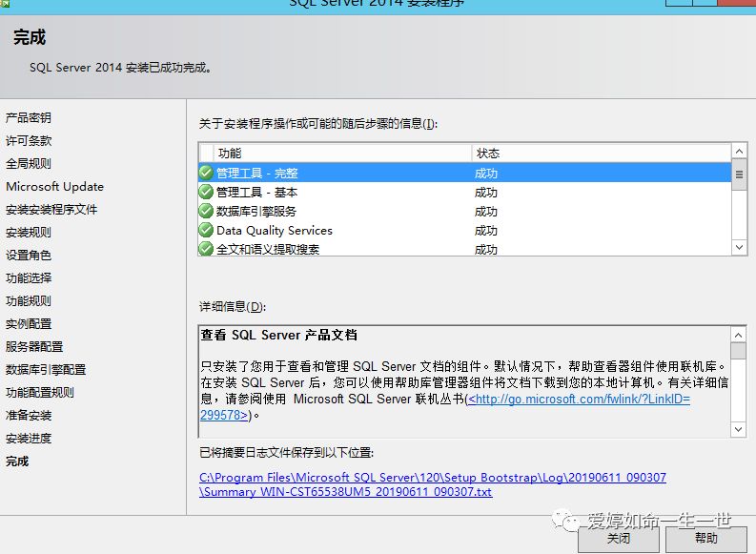Select the Data Quality Services row

point(465,230)
